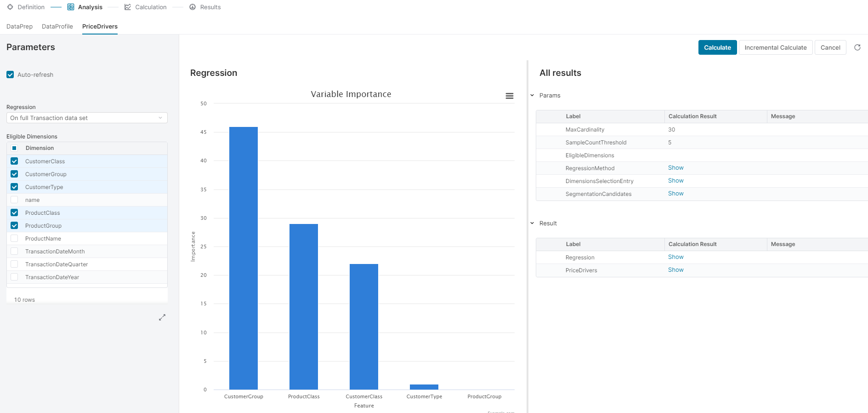Collapse the Params section
868x413 pixels.
click(x=532, y=95)
